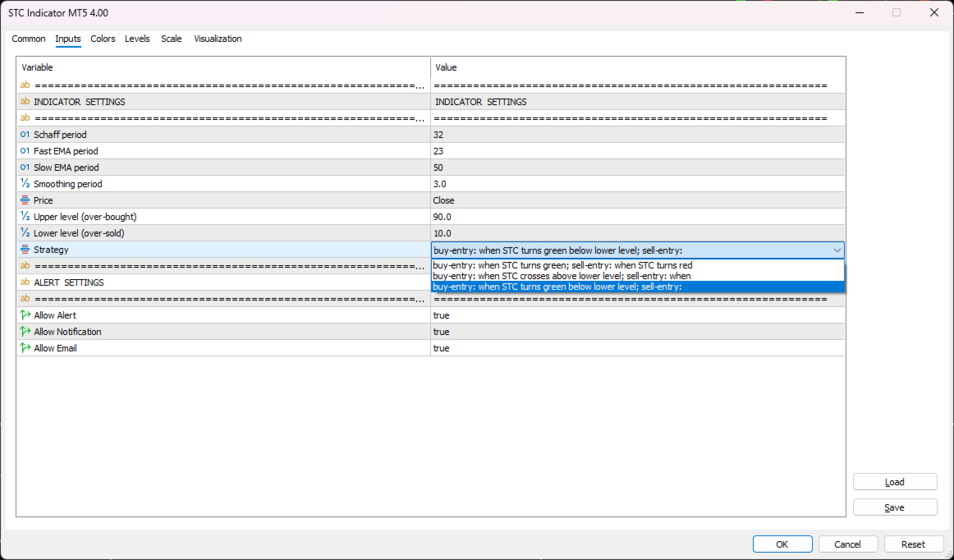The height and width of the screenshot is (560, 954).
Task: Click the Reset button
Action: (x=913, y=544)
